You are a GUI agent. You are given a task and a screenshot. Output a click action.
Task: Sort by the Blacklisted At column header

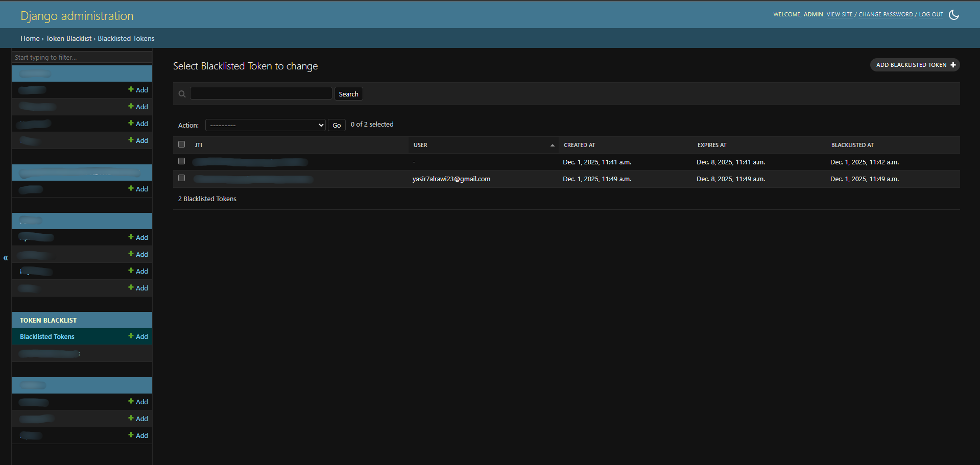[852, 145]
